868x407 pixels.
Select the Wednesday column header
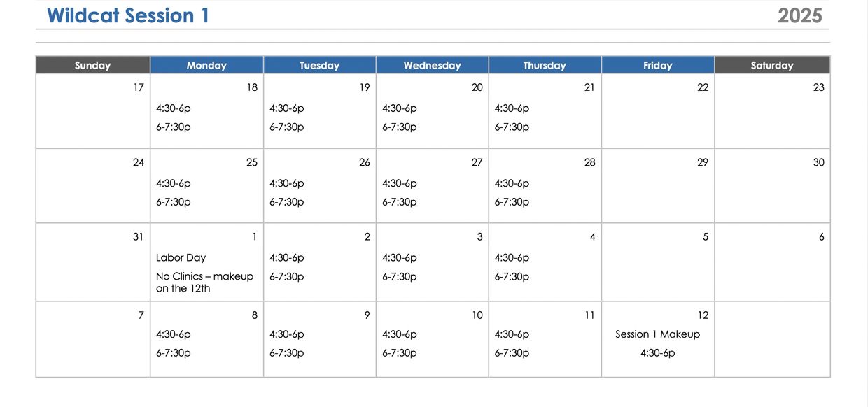(432, 65)
